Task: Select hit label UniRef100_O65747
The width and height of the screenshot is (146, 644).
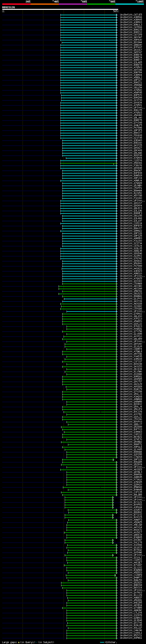Action: coord(131,53)
